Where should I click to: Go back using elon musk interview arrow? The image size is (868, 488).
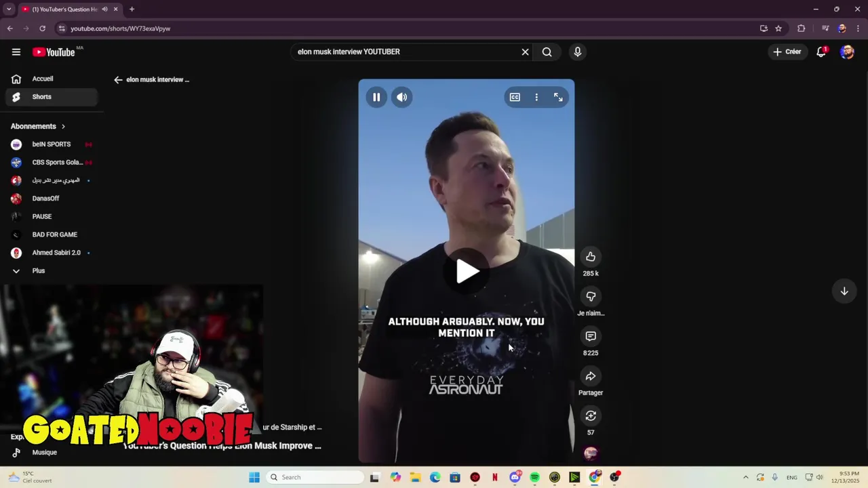118,79
